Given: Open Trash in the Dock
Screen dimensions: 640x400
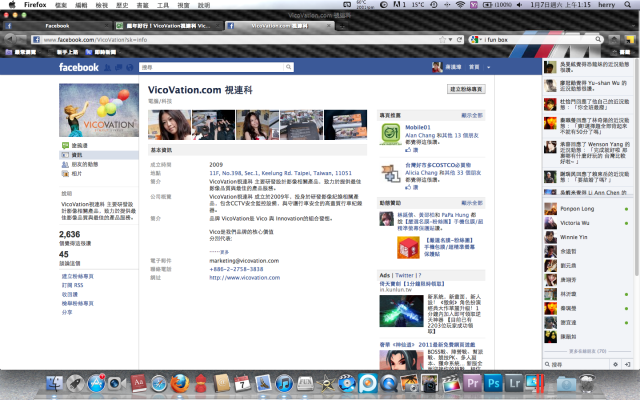Looking at the screenshot, I should coord(587,384).
